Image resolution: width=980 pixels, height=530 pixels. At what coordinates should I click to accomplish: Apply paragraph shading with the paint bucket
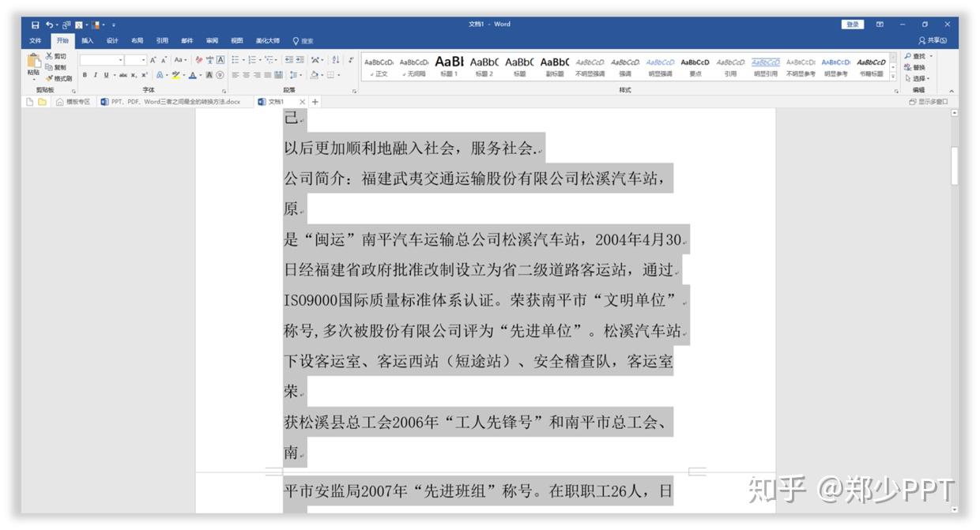pyautogui.click(x=315, y=75)
